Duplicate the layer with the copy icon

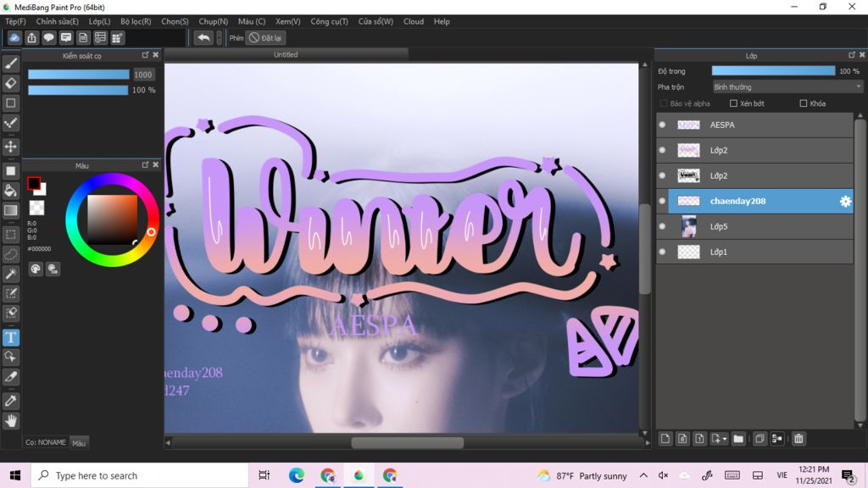coord(759,439)
